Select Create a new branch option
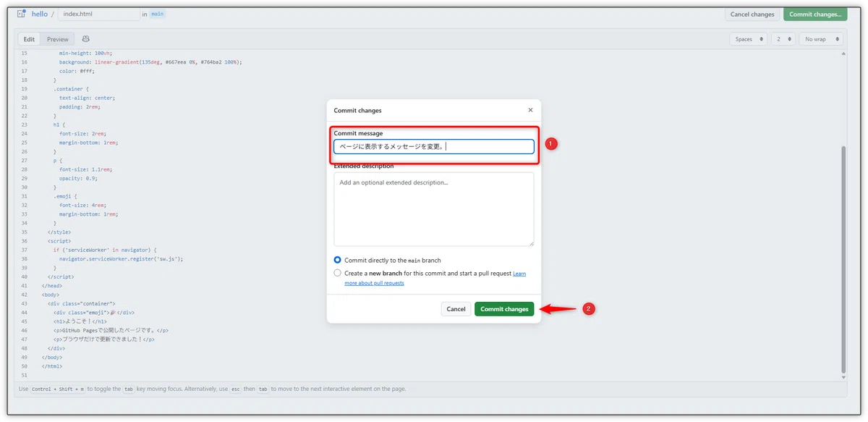Image resolution: width=868 pixels, height=422 pixels. click(x=338, y=273)
